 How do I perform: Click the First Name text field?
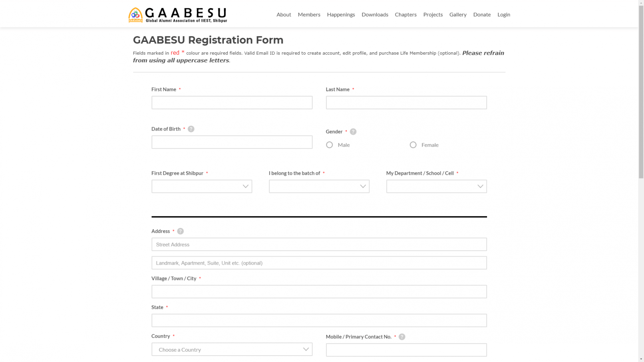pos(232,103)
